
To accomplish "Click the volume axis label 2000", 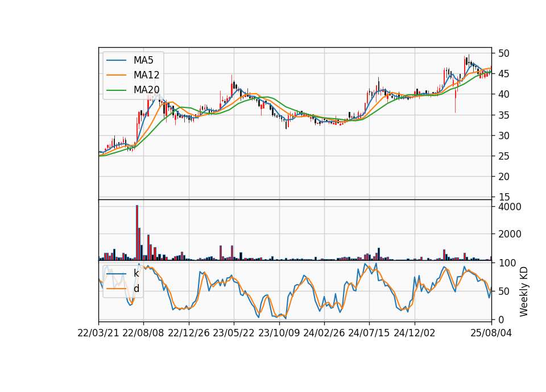I will (x=510, y=234).
